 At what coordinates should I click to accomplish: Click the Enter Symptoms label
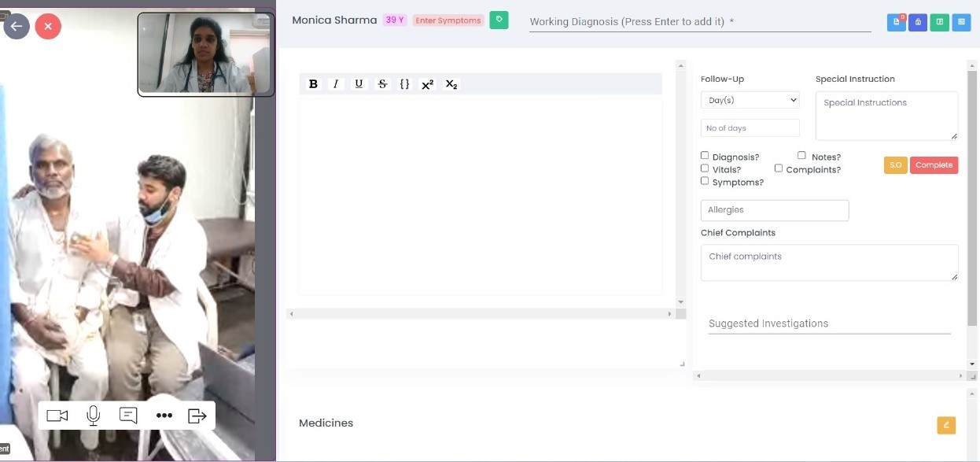click(448, 20)
